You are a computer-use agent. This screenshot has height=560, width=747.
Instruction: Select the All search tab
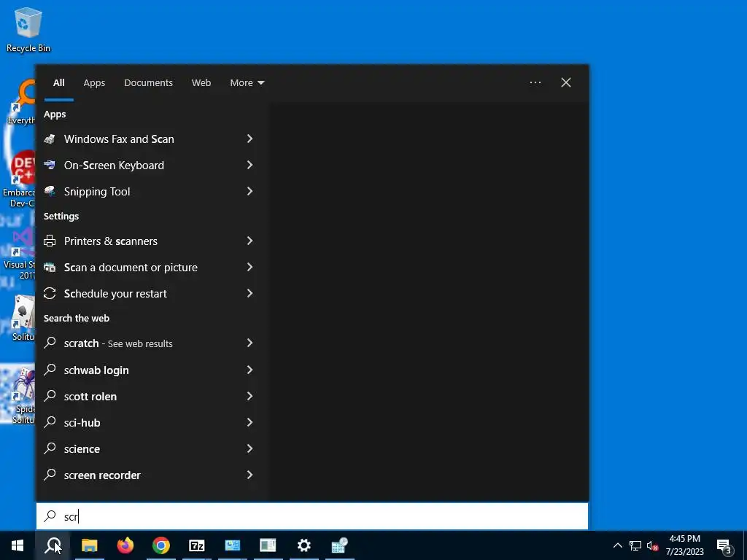click(58, 83)
